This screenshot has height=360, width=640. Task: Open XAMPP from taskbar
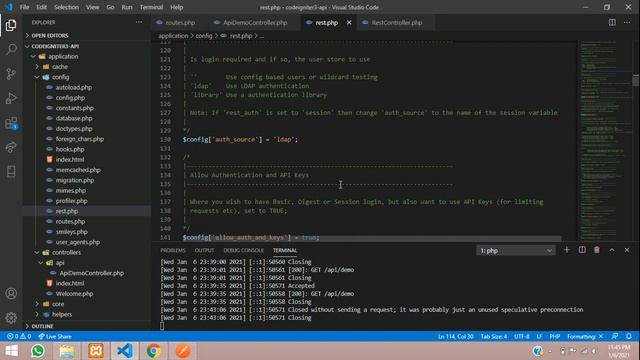pos(96,351)
